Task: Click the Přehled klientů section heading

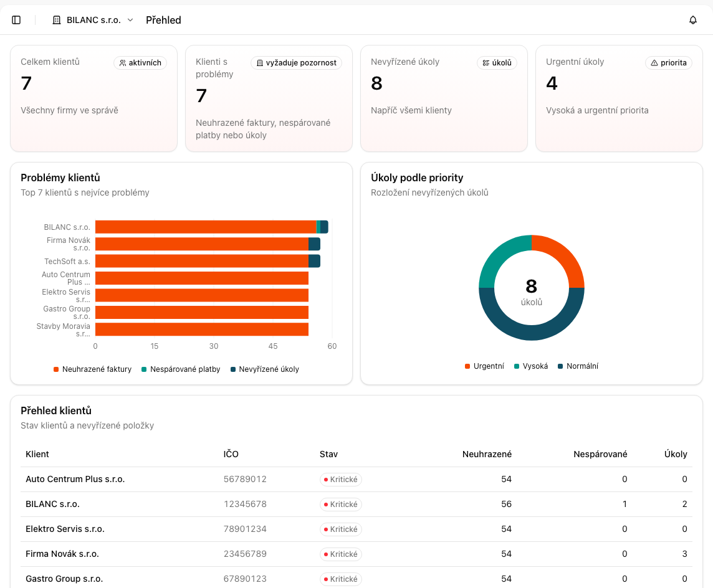Action: 56,410
